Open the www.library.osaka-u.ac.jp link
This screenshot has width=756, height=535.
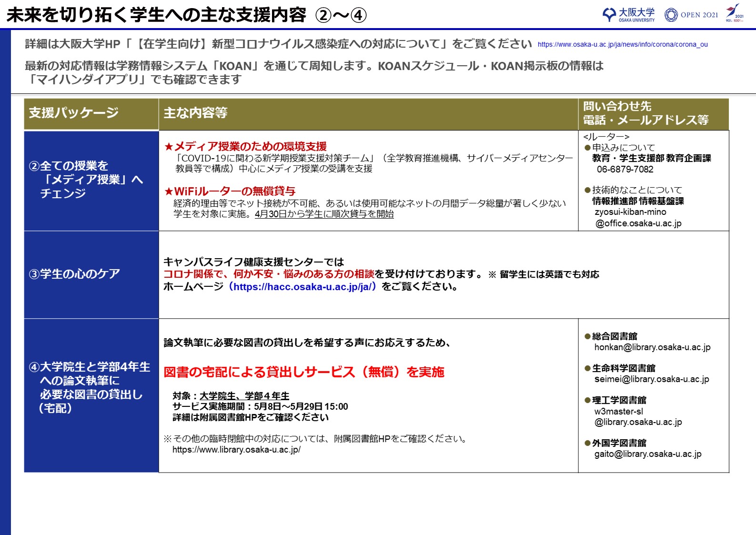236,450
